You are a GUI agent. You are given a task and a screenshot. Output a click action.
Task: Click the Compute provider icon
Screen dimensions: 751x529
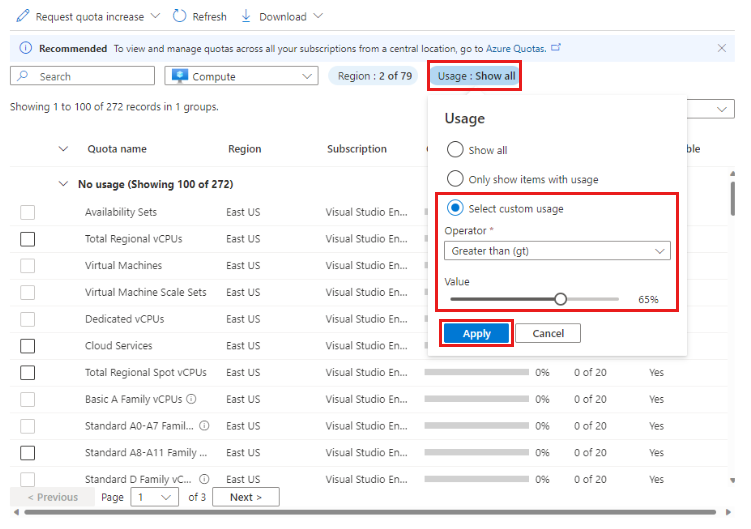(180, 76)
